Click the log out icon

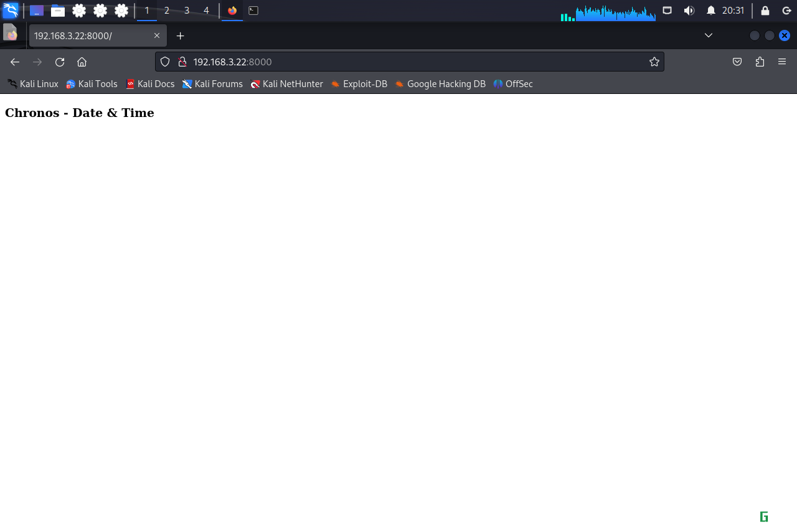[786, 11]
